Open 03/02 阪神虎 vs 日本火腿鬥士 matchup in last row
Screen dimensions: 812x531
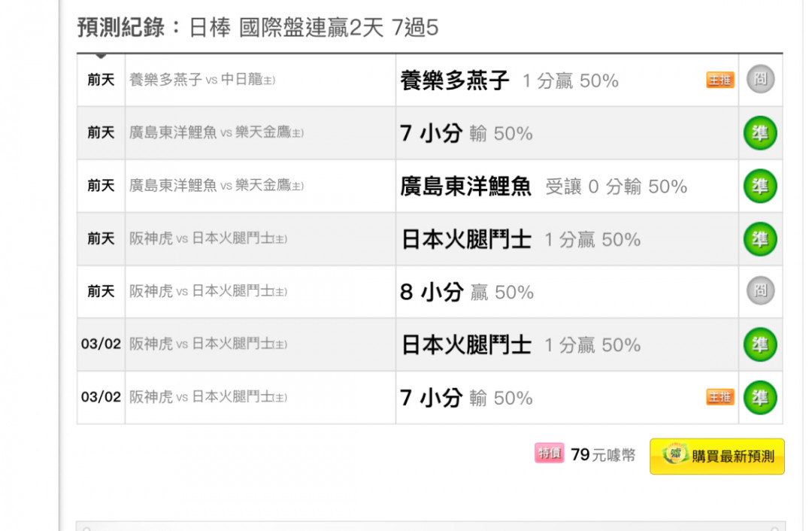tap(208, 397)
